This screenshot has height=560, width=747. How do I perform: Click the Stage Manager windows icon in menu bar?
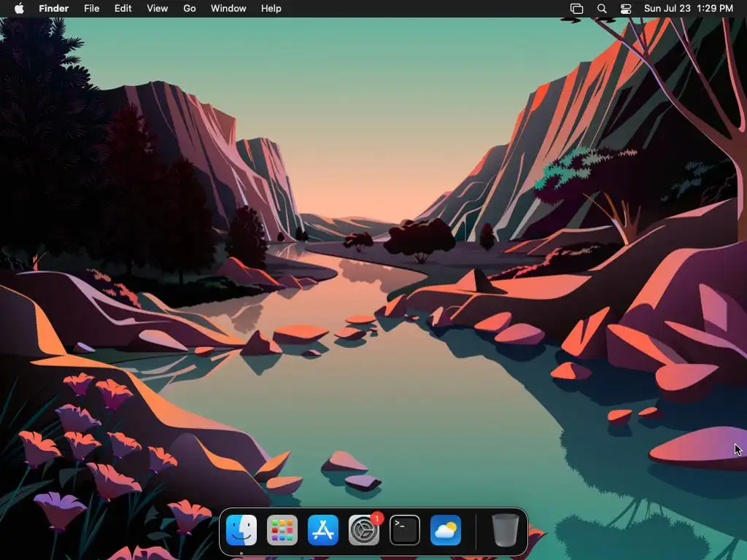[576, 9]
